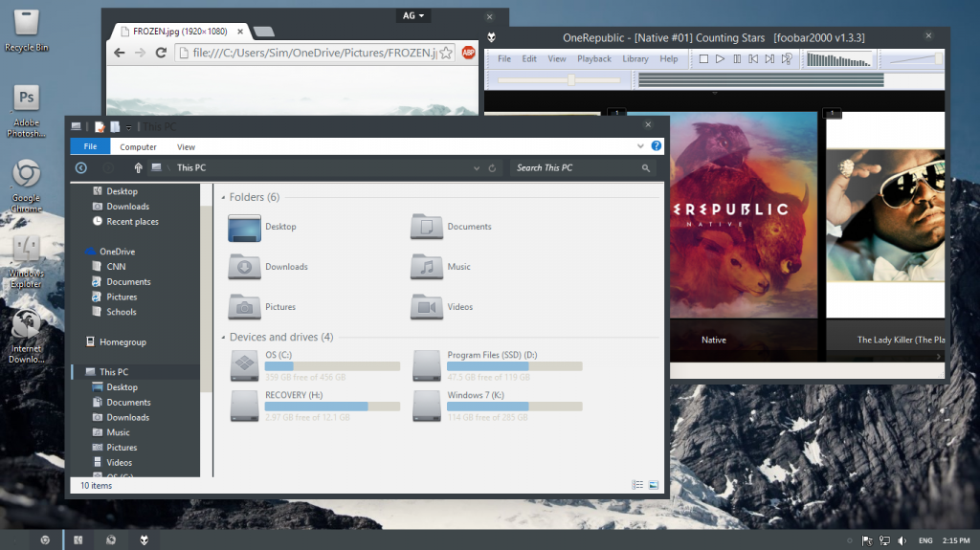Image resolution: width=980 pixels, height=550 pixels.
Task: Select OneDrive in the navigation pane
Action: click(117, 252)
